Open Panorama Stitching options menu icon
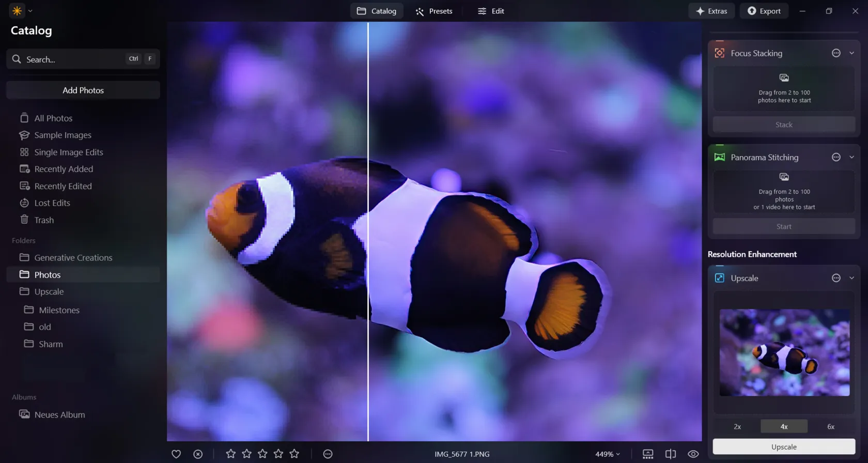 (836, 158)
